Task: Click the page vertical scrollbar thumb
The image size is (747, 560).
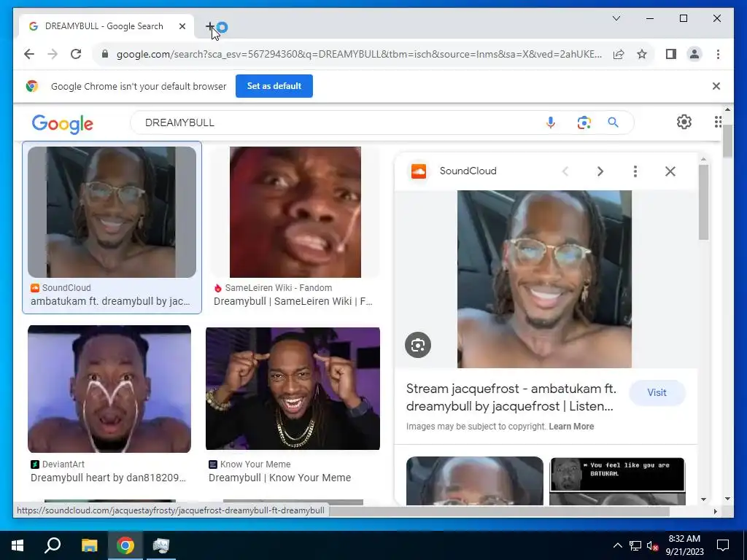Action: click(727, 141)
